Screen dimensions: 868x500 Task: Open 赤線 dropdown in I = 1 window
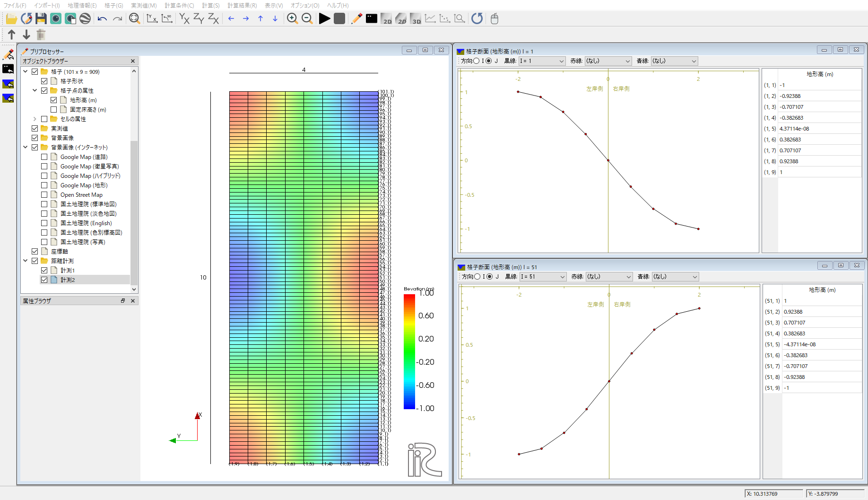click(x=608, y=61)
